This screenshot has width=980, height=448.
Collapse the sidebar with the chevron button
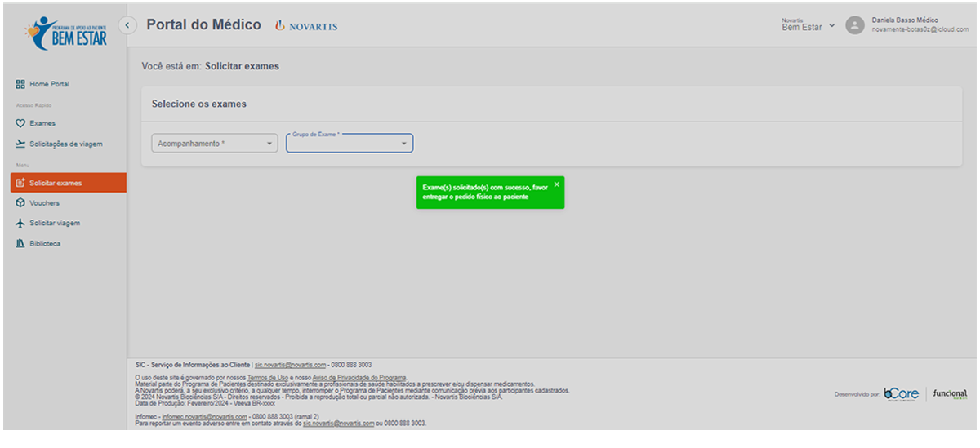tap(127, 25)
